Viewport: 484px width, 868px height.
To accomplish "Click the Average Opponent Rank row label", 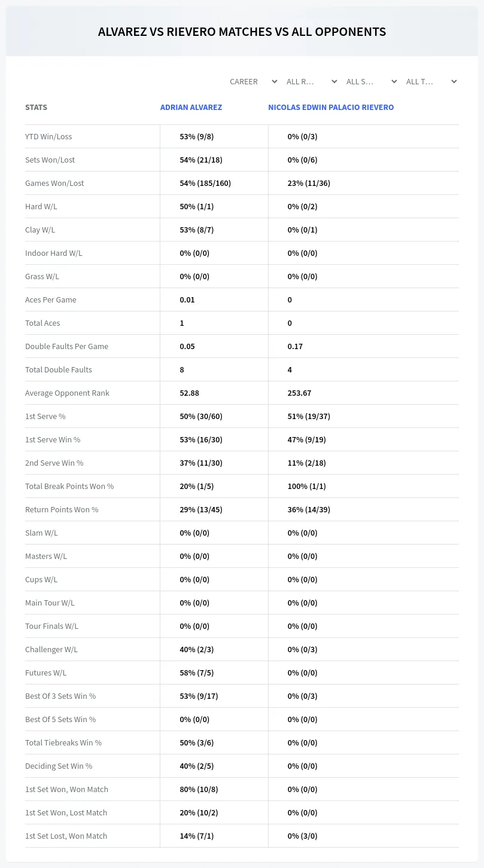I will [x=67, y=393].
